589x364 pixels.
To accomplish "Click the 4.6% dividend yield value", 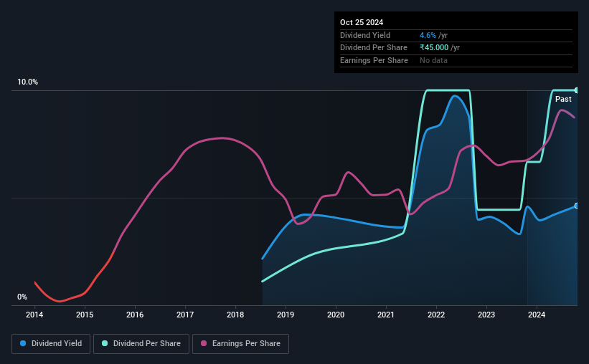I will click(428, 35).
